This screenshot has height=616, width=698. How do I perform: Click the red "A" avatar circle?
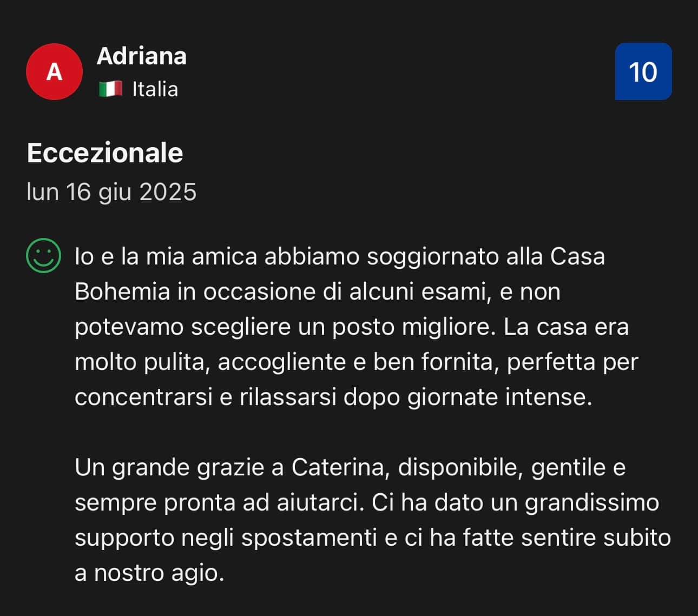tap(54, 71)
